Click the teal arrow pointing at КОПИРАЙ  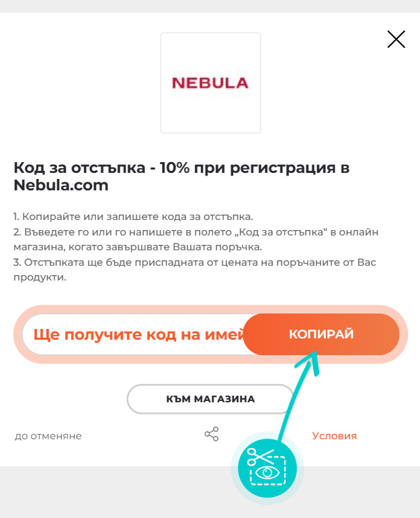coord(299,396)
